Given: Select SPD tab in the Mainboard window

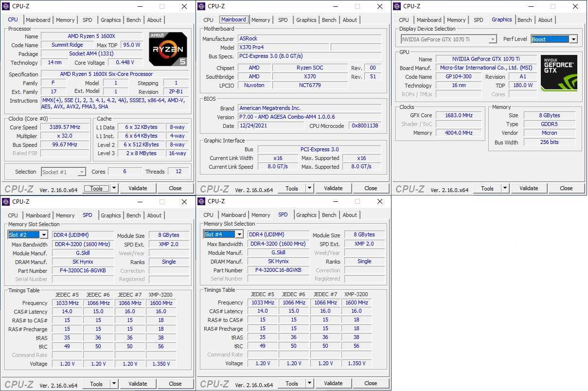Looking at the screenshot, I should [x=283, y=20].
